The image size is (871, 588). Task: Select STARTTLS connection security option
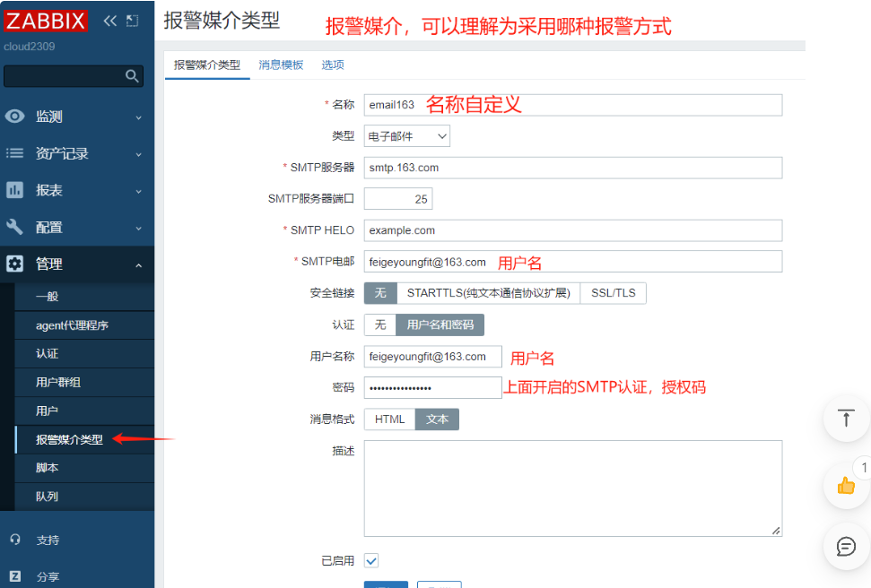coord(488,293)
